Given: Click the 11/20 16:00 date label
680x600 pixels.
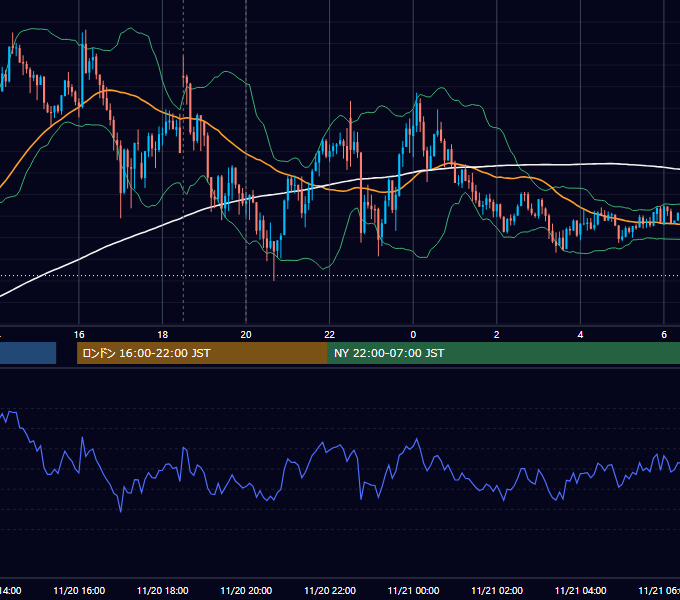Looking at the screenshot, I should point(79,590).
